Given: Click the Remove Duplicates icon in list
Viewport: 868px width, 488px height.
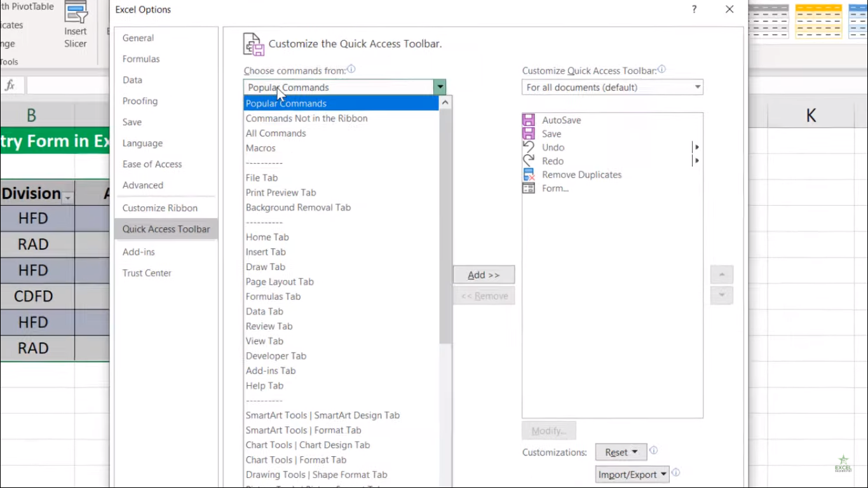Looking at the screenshot, I should 529,175.
